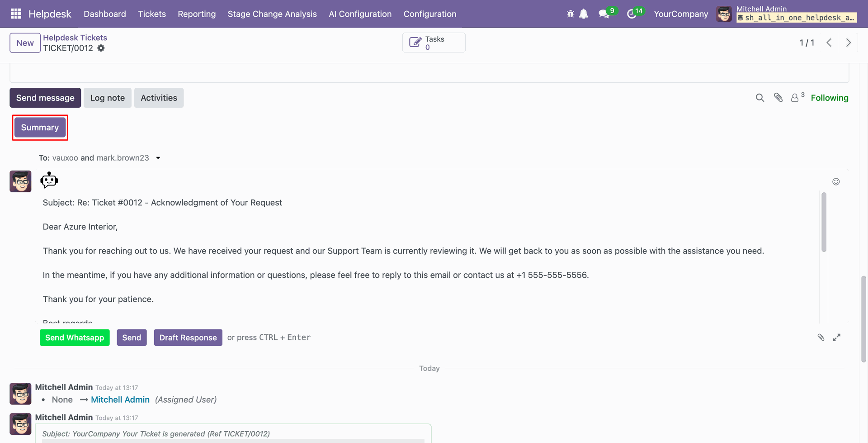868x443 pixels.
Task: Click Draft Response button
Action: (x=188, y=338)
